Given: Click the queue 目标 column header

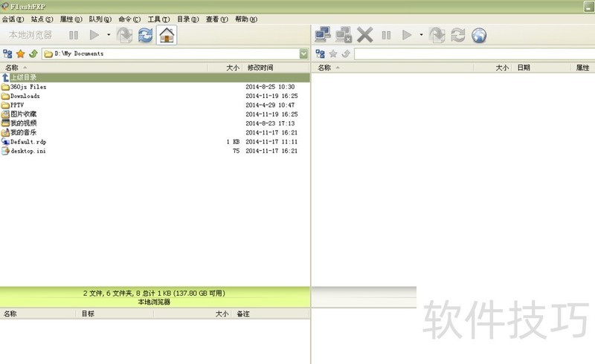Looking at the screenshot, I should point(115,314).
